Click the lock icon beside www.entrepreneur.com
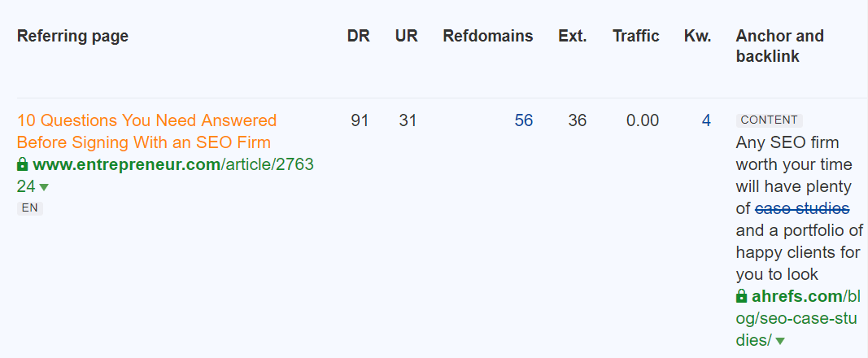The width and height of the screenshot is (868, 358). 23,165
